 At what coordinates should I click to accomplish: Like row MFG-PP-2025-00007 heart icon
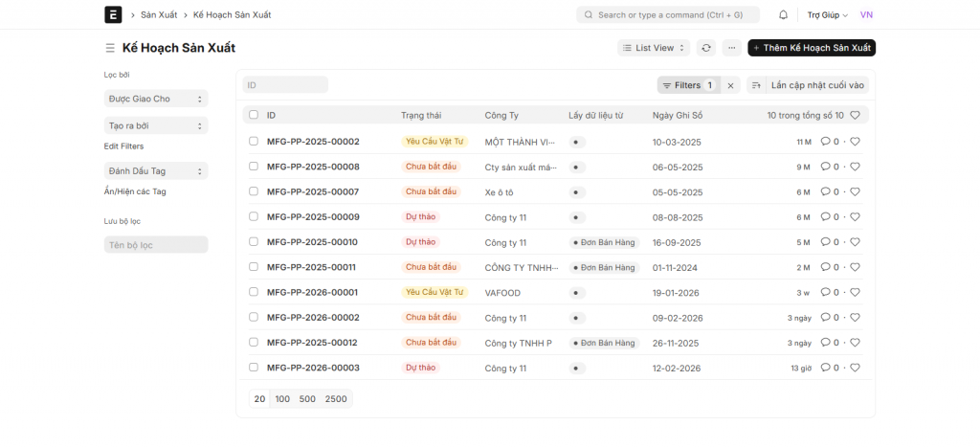(855, 191)
